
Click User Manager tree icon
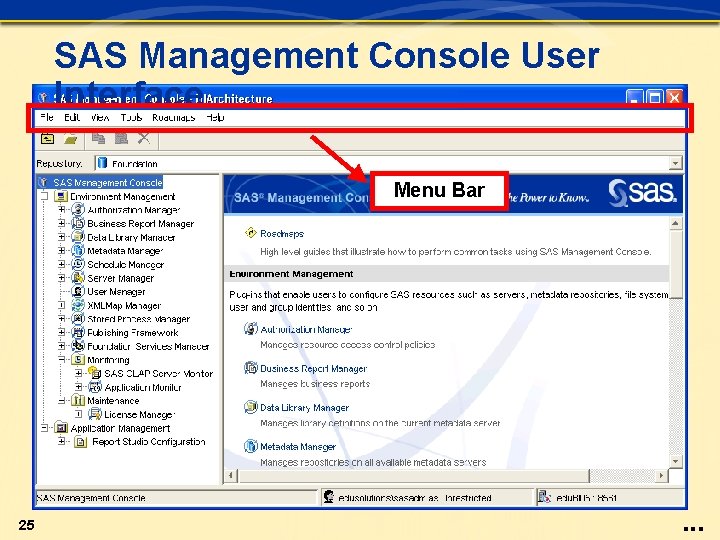point(78,292)
